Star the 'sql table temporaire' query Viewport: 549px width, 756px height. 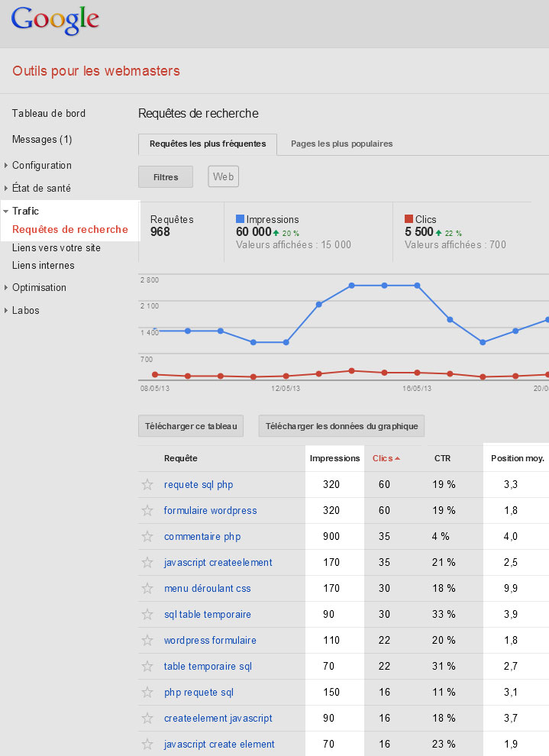pos(147,615)
